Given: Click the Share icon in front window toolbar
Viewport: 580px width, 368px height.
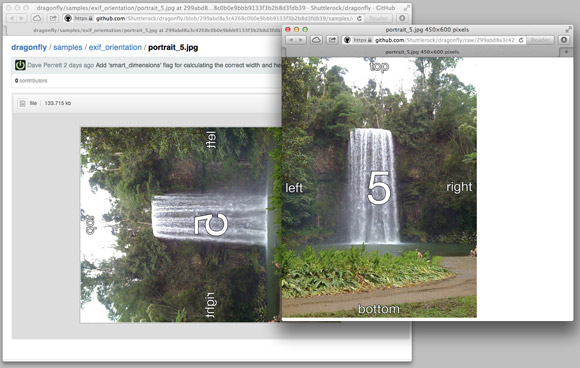Looking at the screenshot, I should tap(332, 40).
